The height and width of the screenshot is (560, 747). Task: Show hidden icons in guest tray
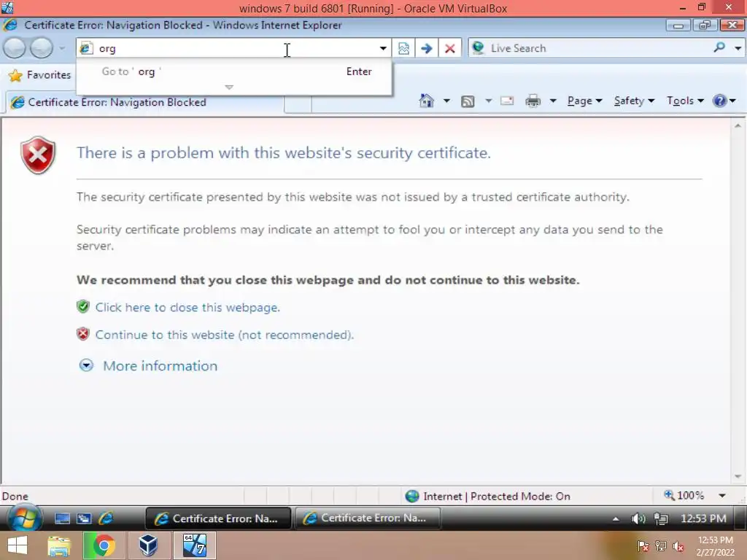click(616, 519)
